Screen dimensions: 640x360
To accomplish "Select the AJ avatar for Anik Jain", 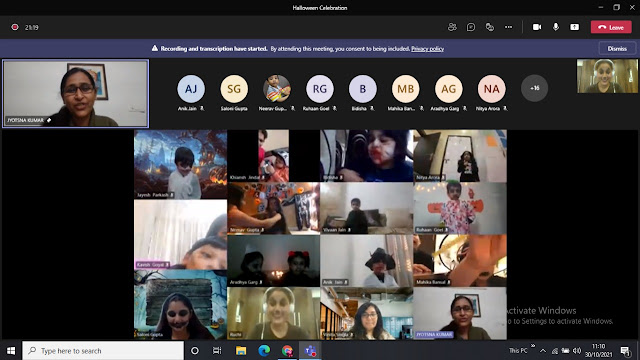I will 191,89.
